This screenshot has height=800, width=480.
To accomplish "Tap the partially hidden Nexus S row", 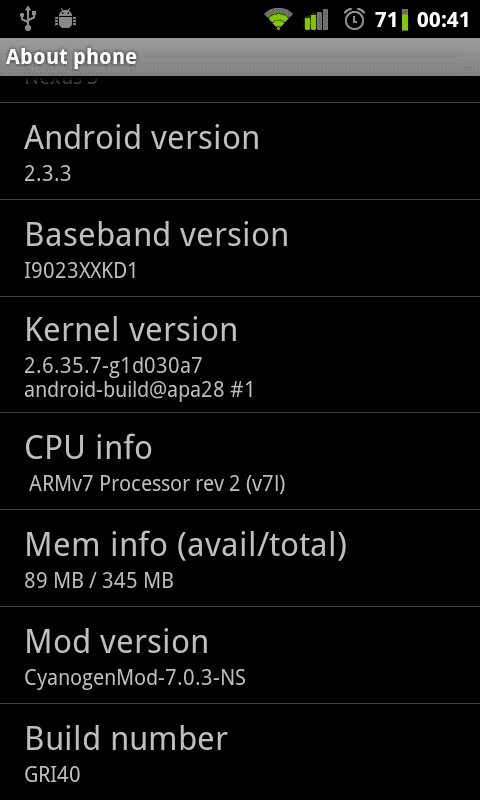I will pos(240,89).
